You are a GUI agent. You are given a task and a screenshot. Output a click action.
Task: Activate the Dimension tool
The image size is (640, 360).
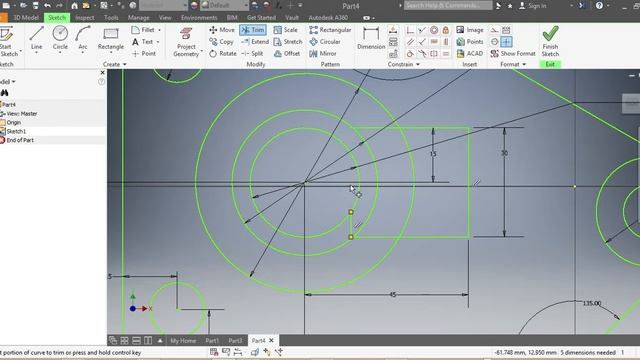click(371, 38)
